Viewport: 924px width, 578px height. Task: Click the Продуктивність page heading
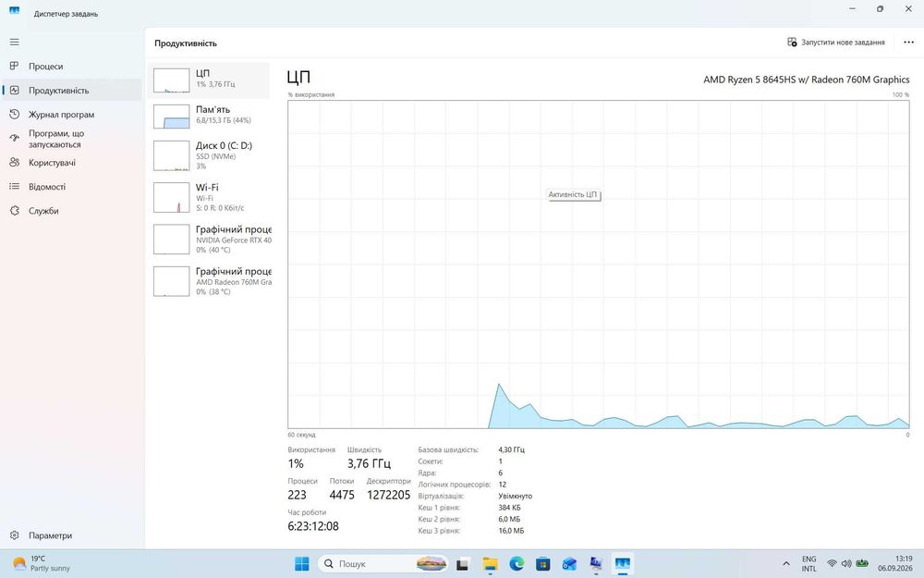(x=186, y=43)
